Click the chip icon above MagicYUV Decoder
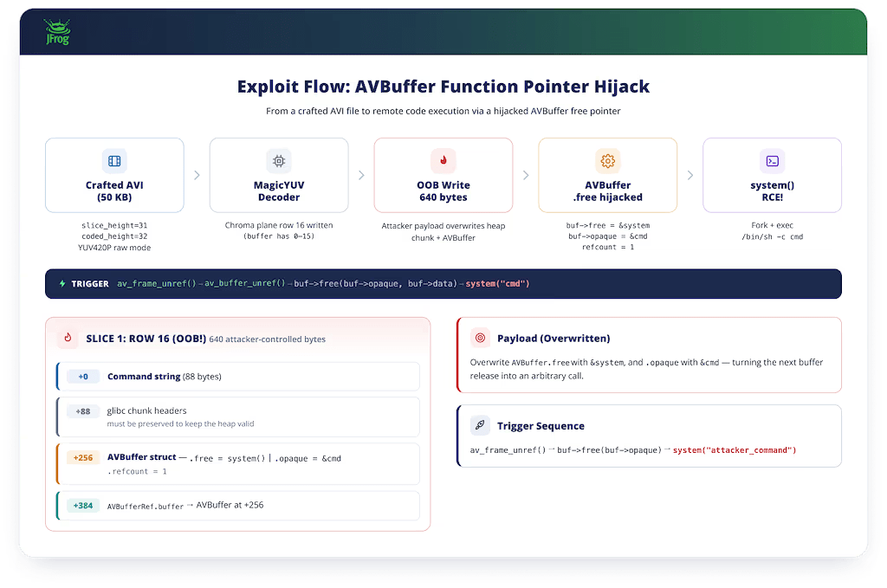The height and width of the screenshot is (588, 887). (279, 161)
